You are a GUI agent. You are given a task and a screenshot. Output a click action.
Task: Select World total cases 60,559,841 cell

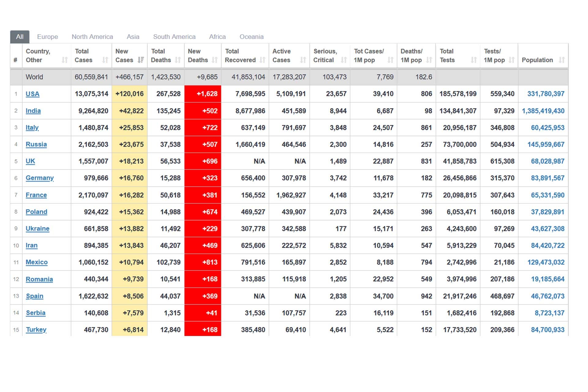click(x=91, y=77)
